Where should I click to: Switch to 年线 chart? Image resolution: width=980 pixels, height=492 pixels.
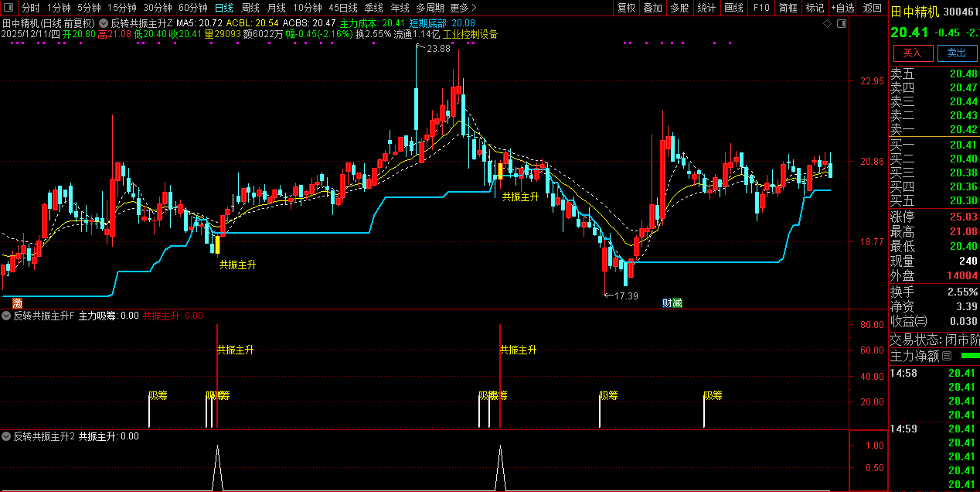pyautogui.click(x=400, y=8)
